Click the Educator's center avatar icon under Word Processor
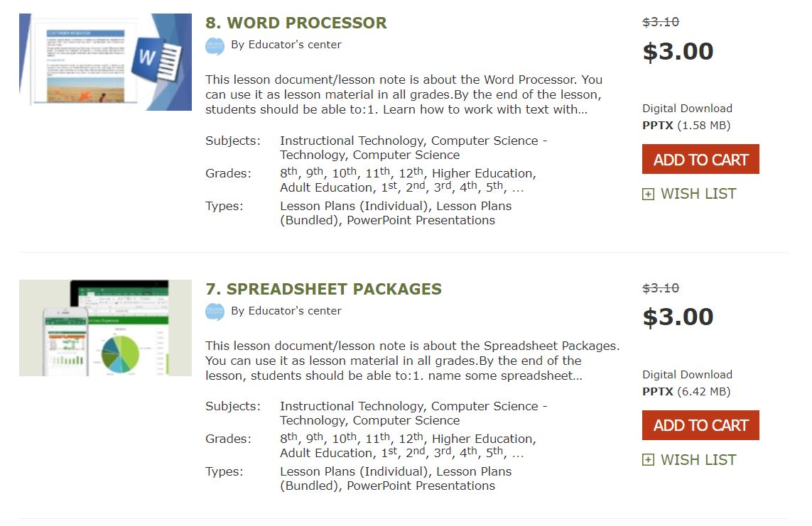The width and height of the screenshot is (812, 526). (x=213, y=45)
